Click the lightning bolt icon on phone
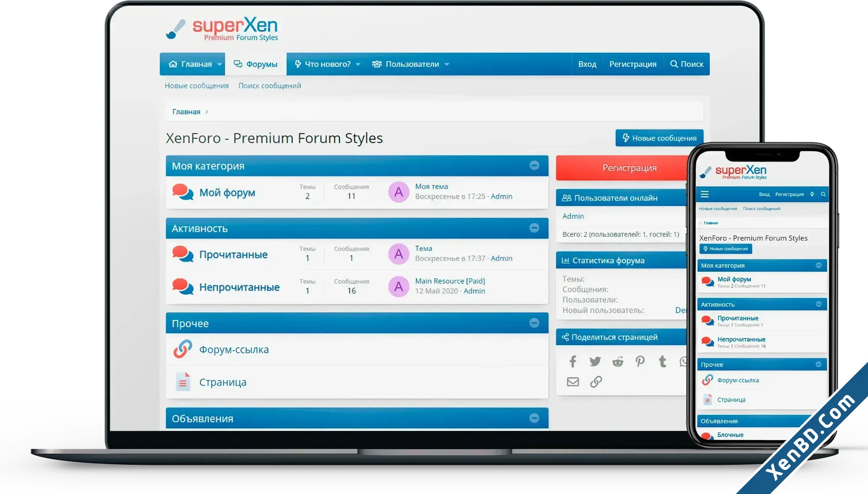The image size is (868, 494). [812, 194]
